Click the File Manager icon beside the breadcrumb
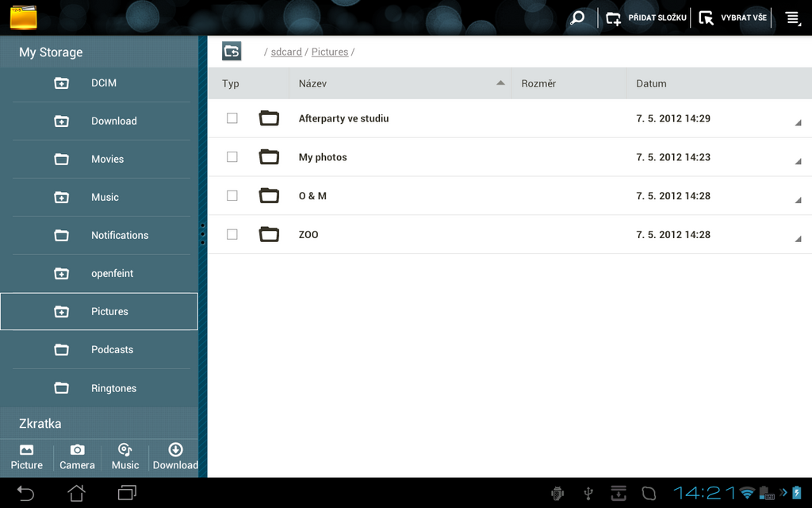Image resolution: width=812 pixels, height=508 pixels. point(232,51)
